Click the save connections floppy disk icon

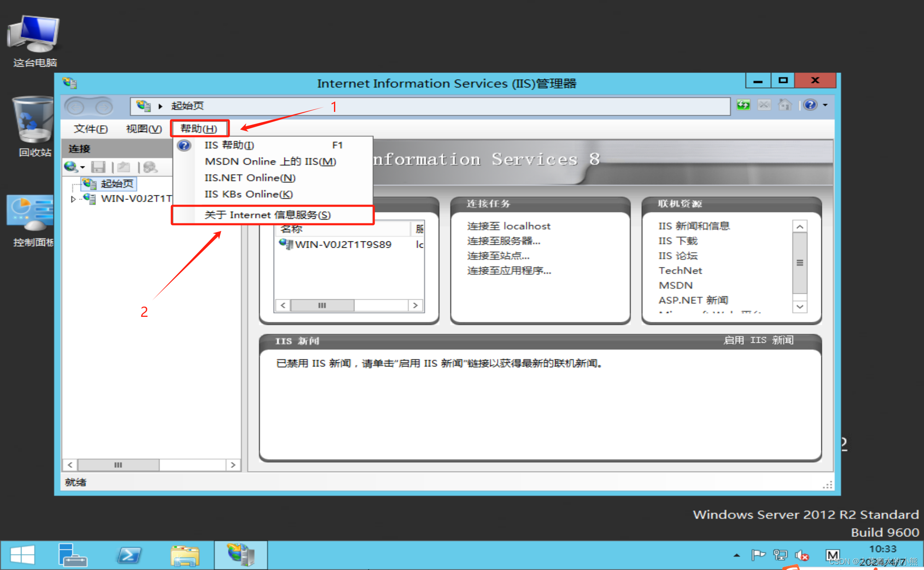[98, 167]
